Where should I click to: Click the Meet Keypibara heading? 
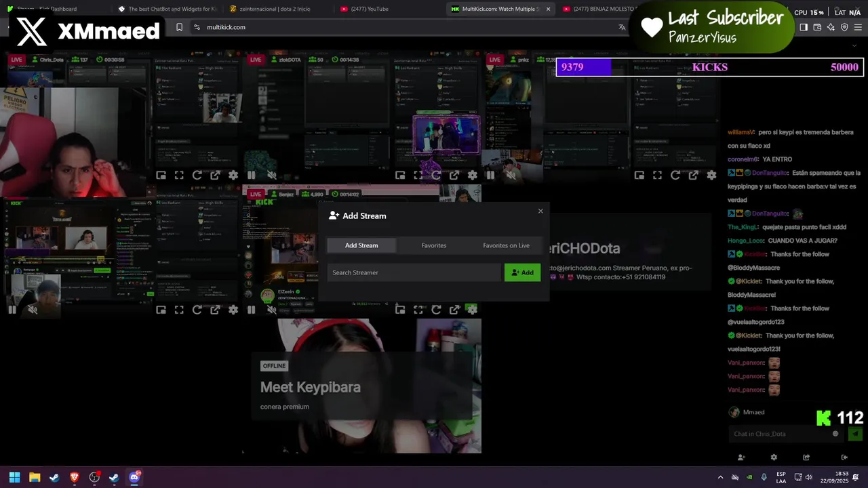tap(311, 387)
